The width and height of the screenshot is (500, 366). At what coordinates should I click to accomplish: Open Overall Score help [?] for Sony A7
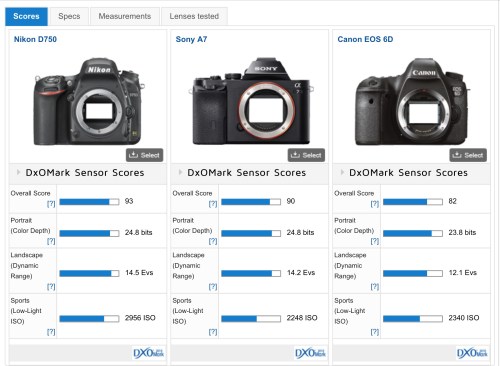coord(213,204)
